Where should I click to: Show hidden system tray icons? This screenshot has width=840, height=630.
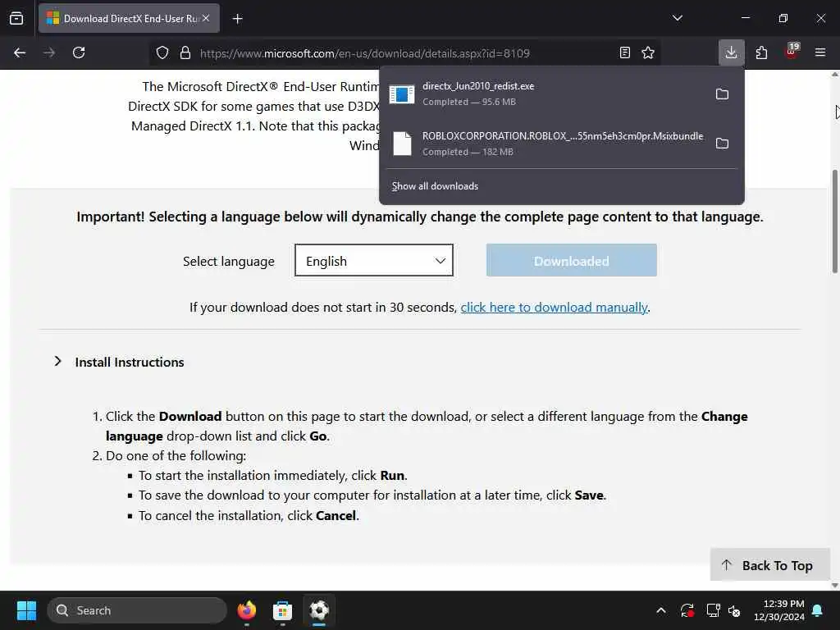661,610
